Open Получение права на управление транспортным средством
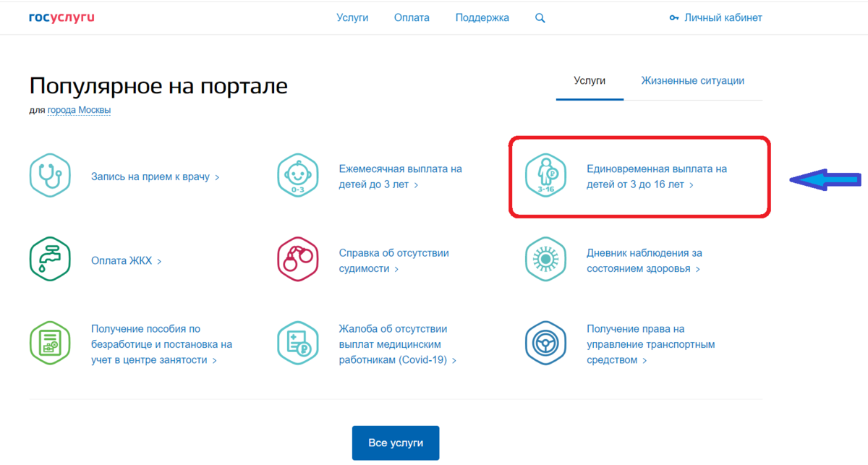The image size is (868, 465). click(x=650, y=344)
